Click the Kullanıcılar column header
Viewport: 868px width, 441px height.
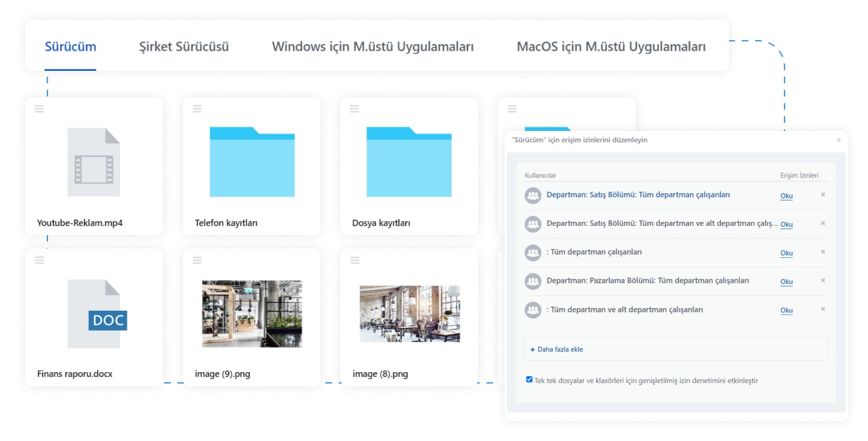coord(540,176)
